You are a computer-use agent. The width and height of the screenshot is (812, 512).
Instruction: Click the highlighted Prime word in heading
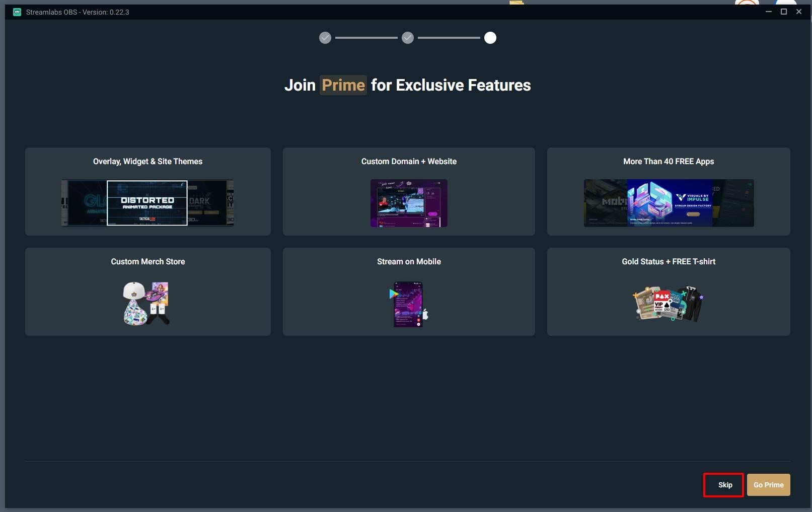point(343,85)
